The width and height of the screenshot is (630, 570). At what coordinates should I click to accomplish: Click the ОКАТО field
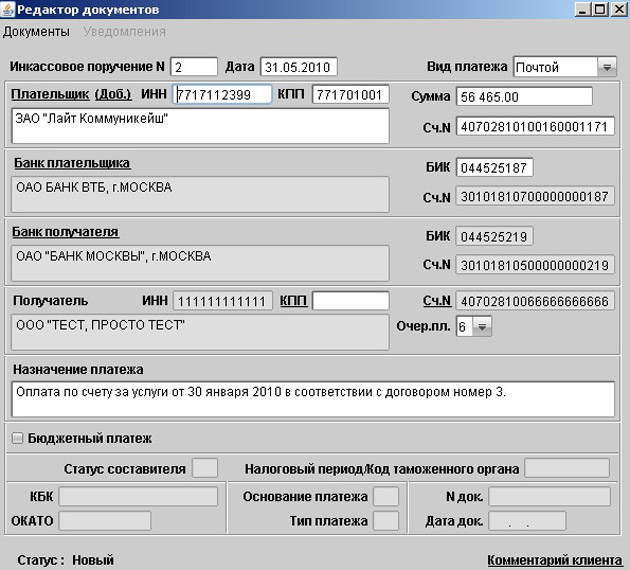105,521
